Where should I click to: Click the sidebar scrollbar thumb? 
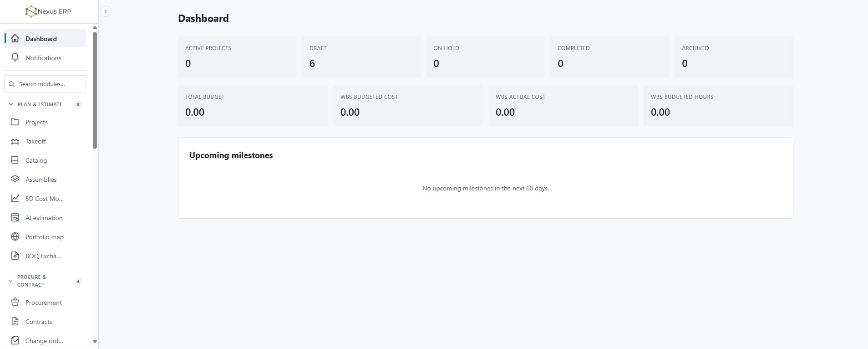95,90
